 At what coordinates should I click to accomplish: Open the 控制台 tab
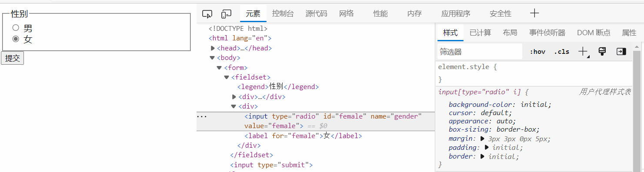283,13
